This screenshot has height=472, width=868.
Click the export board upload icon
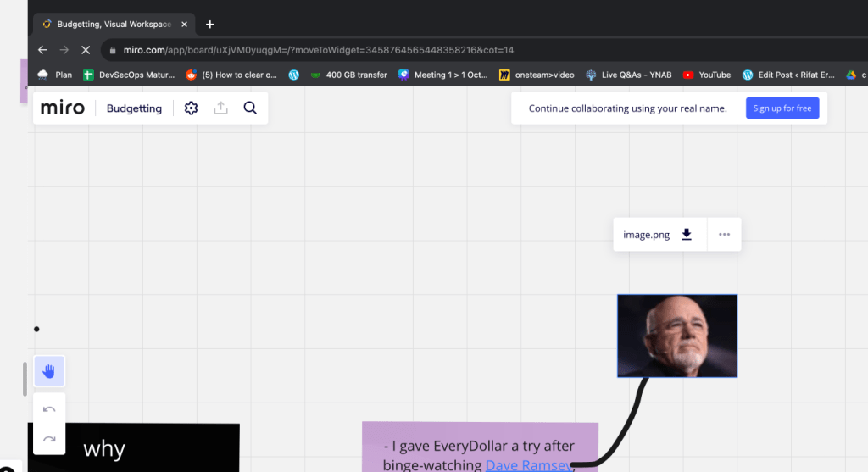(221, 108)
